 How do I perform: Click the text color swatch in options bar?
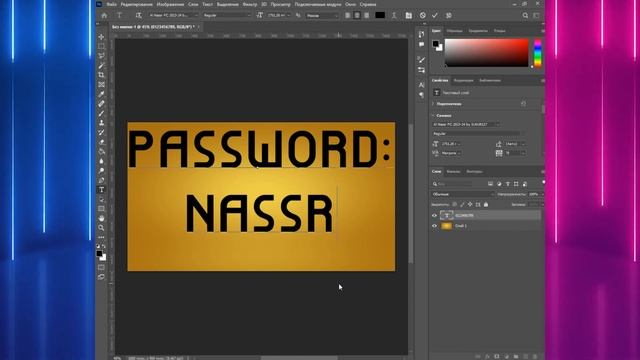380,15
